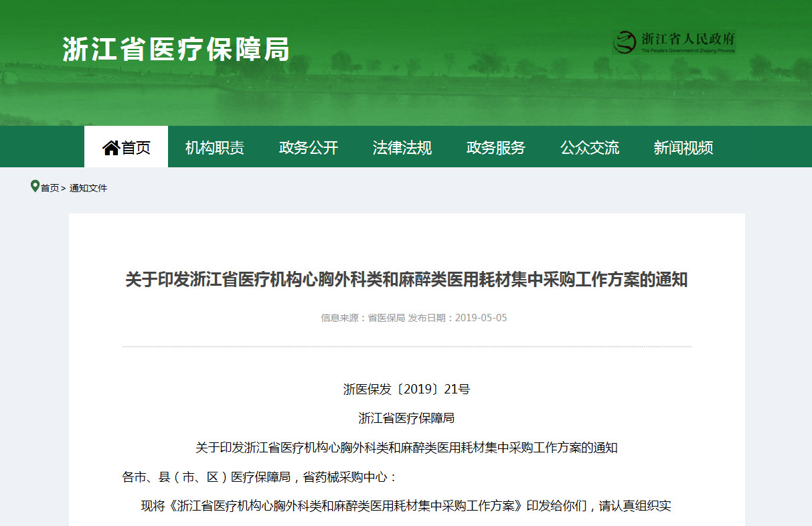Open 通知文件 breadcrumb link
Viewport: 812px width, 526px height.
tap(88, 188)
